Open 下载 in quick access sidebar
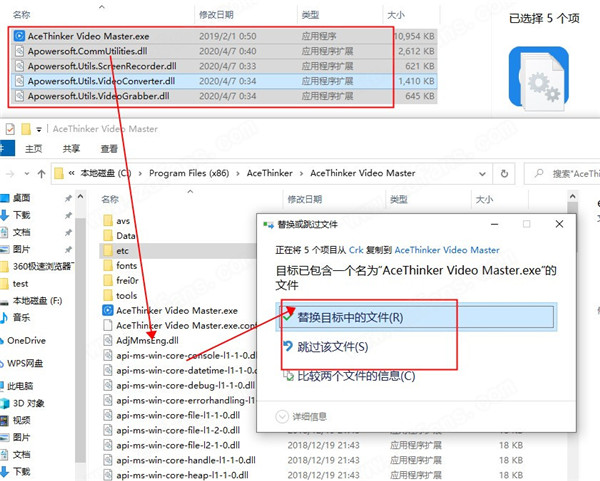The image size is (600, 481). (21, 215)
